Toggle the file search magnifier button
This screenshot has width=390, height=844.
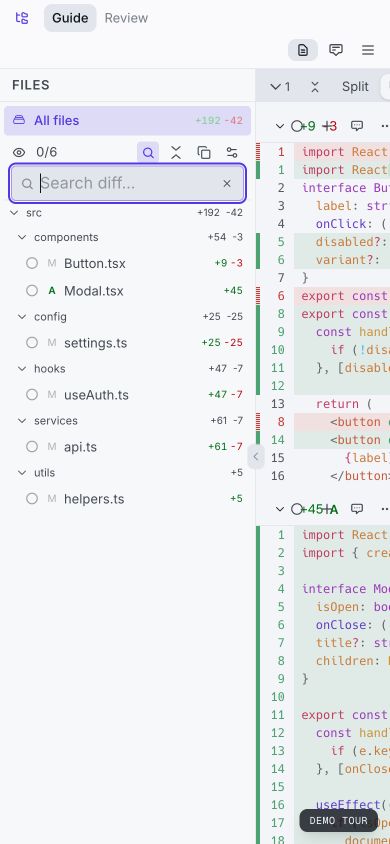[x=148, y=153]
